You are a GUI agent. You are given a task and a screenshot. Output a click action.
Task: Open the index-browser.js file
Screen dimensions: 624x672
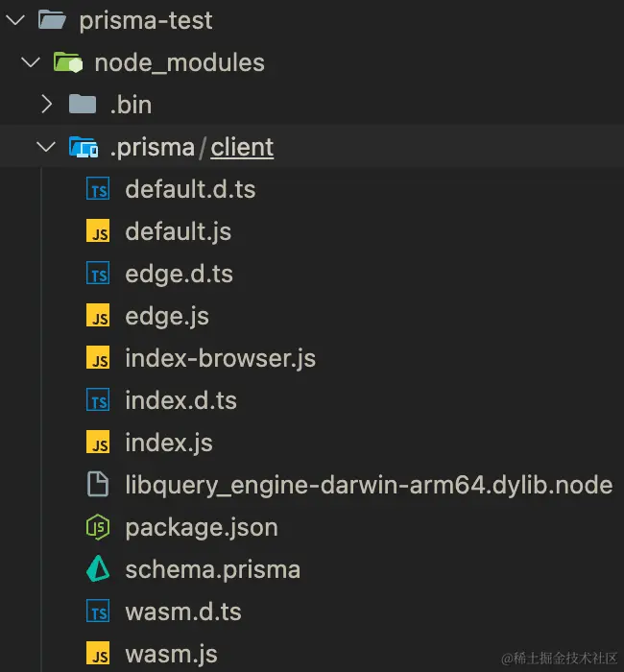220,358
